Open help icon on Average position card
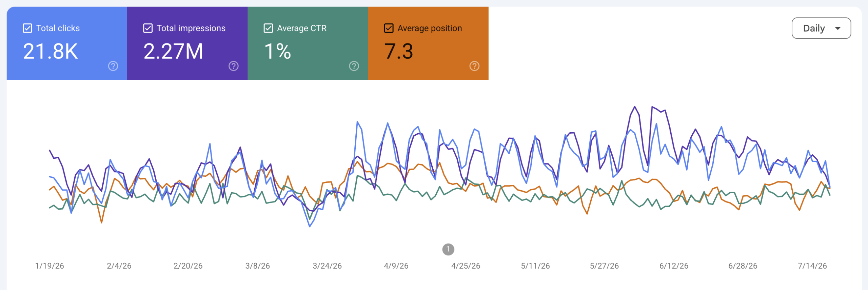Screen dimensions: 868x290 click(x=474, y=66)
